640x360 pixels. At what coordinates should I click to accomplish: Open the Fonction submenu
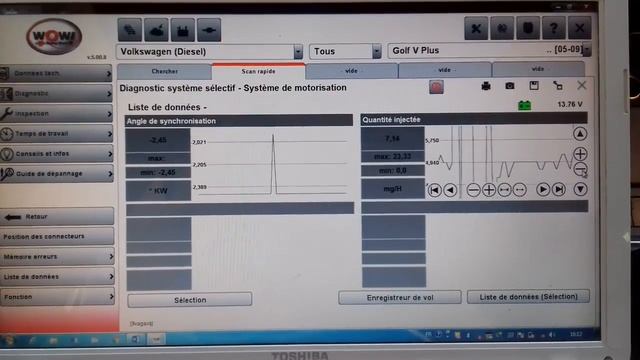click(x=57, y=297)
